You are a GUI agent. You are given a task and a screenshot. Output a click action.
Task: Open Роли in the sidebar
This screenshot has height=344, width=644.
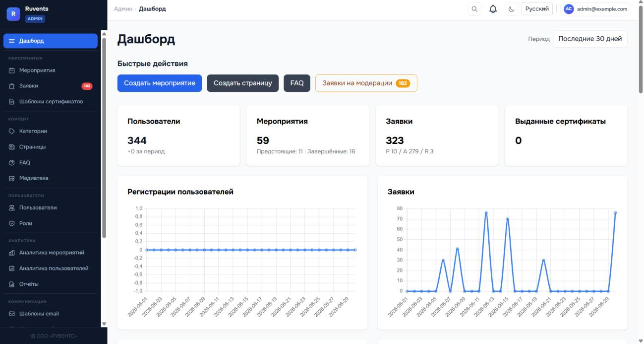[x=50, y=223]
